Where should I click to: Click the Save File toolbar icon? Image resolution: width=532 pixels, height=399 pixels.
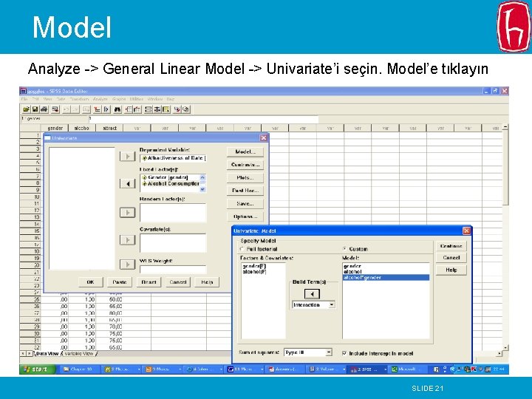click(35, 109)
